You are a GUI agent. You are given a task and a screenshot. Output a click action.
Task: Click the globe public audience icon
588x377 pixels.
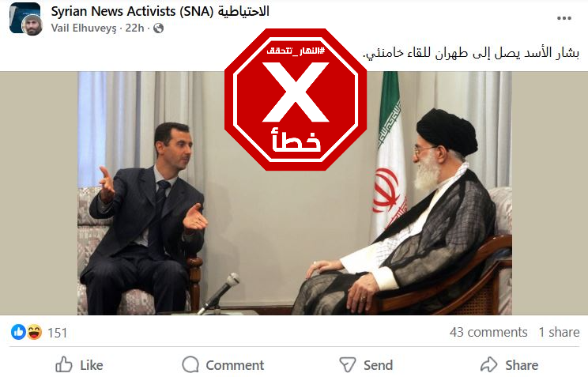[x=158, y=28]
